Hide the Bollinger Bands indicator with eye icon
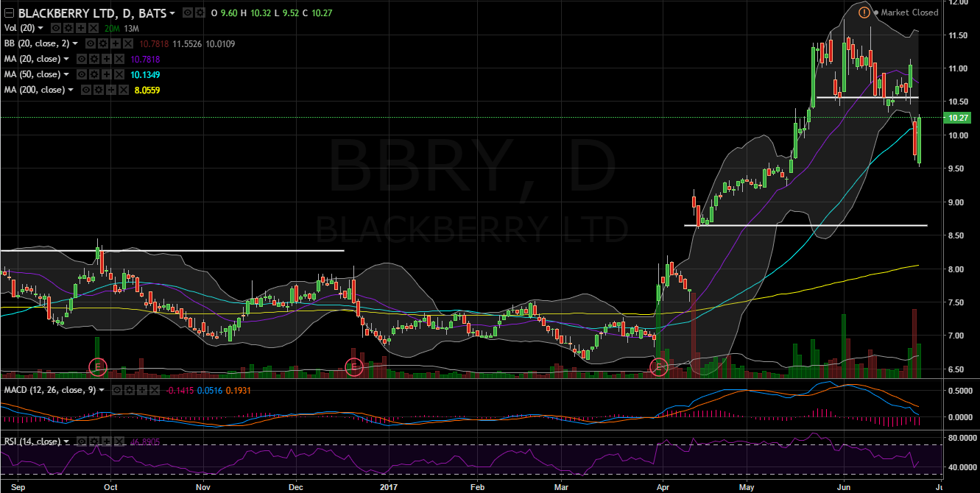Screen dimensions: 980x493 tap(89, 43)
